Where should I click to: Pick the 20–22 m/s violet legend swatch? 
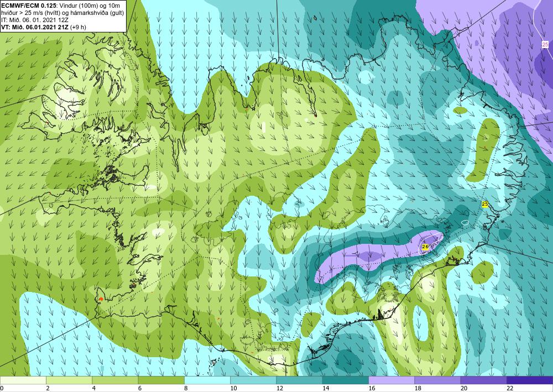tap(483, 380)
